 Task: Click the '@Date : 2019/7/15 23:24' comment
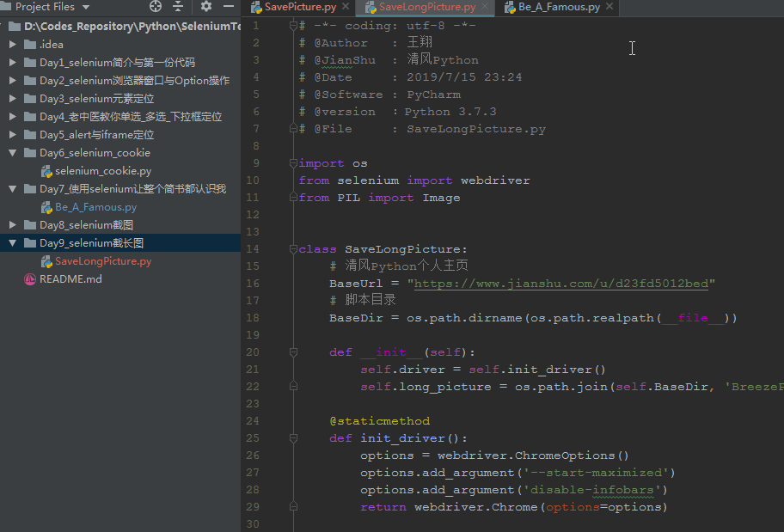pyautogui.click(x=411, y=77)
